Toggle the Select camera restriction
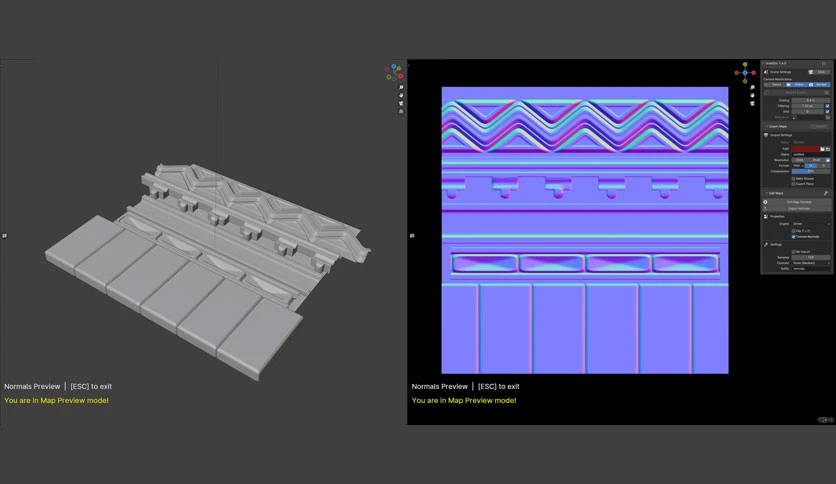 [774, 85]
